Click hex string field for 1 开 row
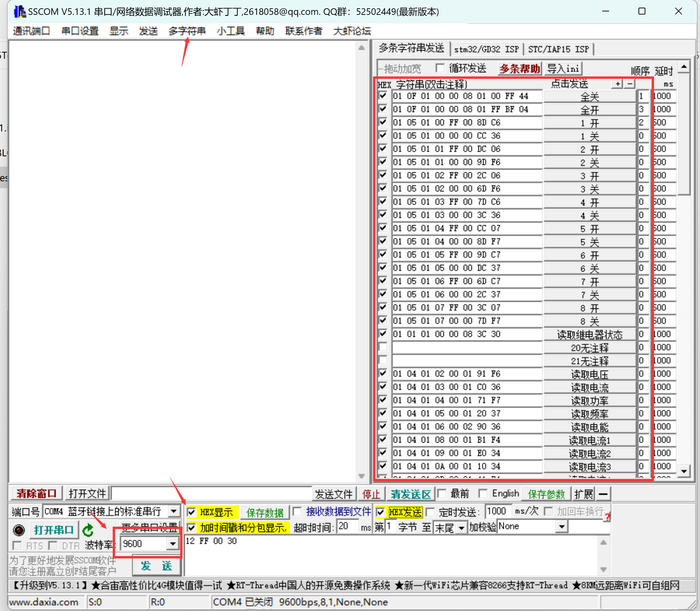700x611 pixels. click(467, 122)
